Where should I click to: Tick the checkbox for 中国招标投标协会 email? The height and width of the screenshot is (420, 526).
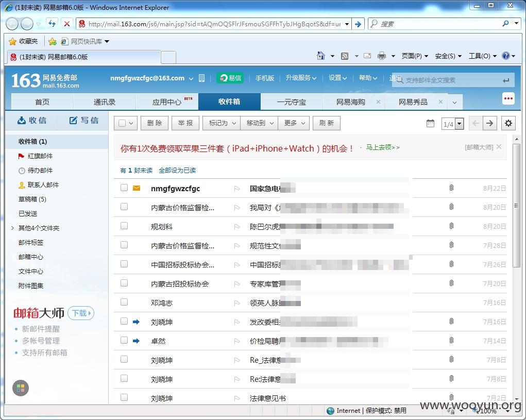pos(124,264)
